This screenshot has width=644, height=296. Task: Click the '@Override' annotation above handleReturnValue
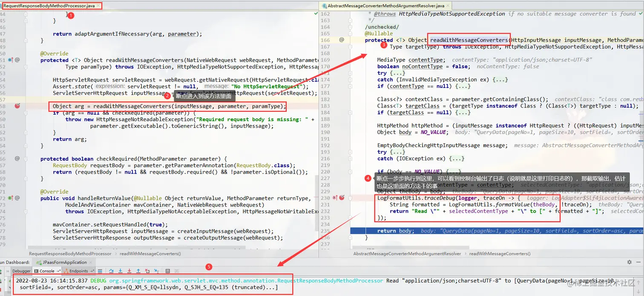click(54, 192)
